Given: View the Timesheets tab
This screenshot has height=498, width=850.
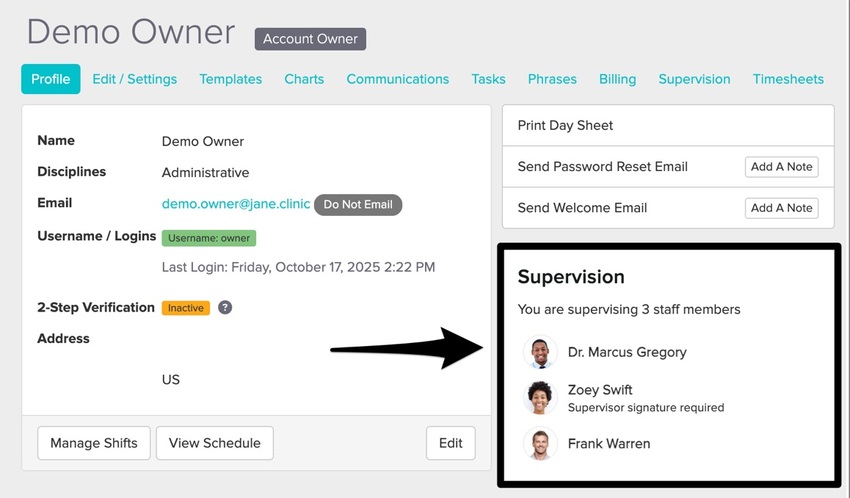Looking at the screenshot, I should point(788,79).
